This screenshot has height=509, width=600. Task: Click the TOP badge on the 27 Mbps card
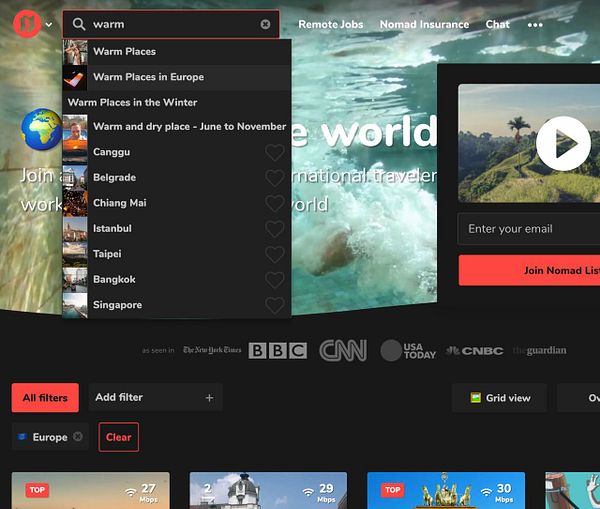(x=37, y=490)
